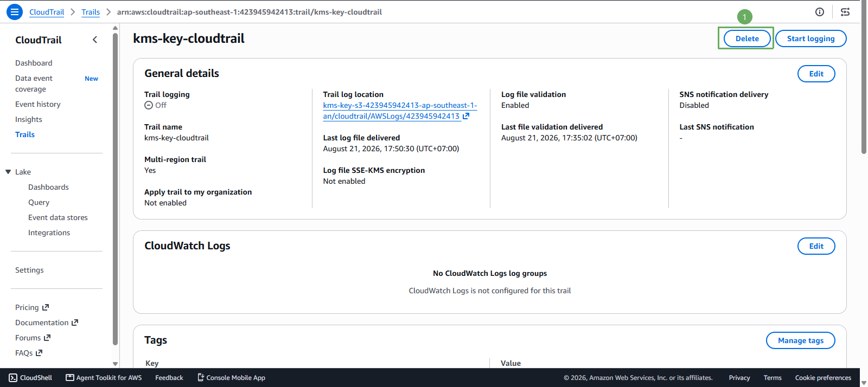Open the AWS hamburger navigation menu
The width and height of the screenshot is (868, 387).
(x=15, y=11)
